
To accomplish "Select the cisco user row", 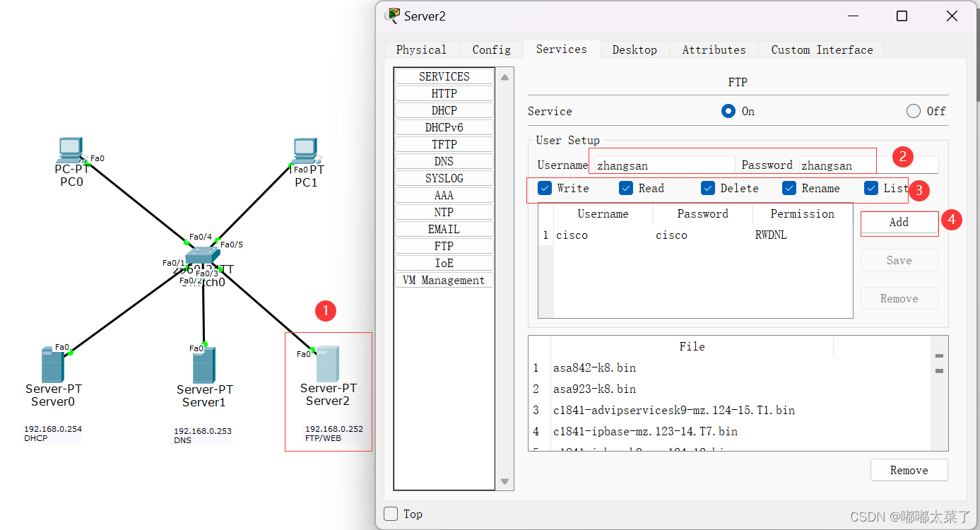I will (696, 235).
